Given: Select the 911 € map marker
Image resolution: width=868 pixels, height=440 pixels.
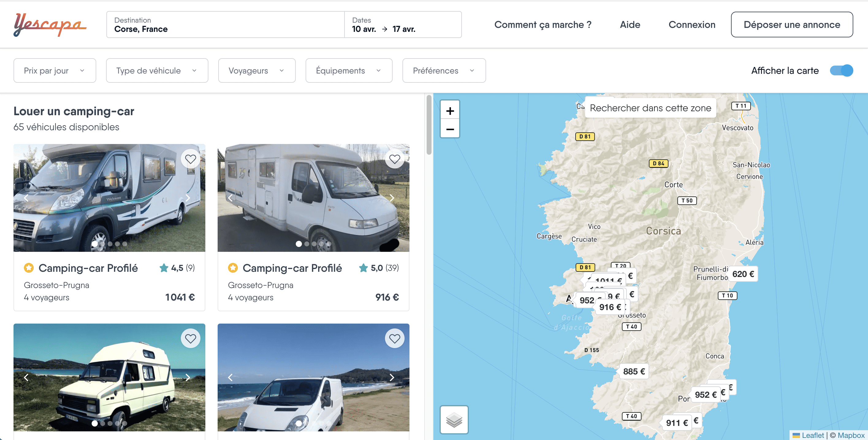Looking at the screenshot, I should (677, 423).
